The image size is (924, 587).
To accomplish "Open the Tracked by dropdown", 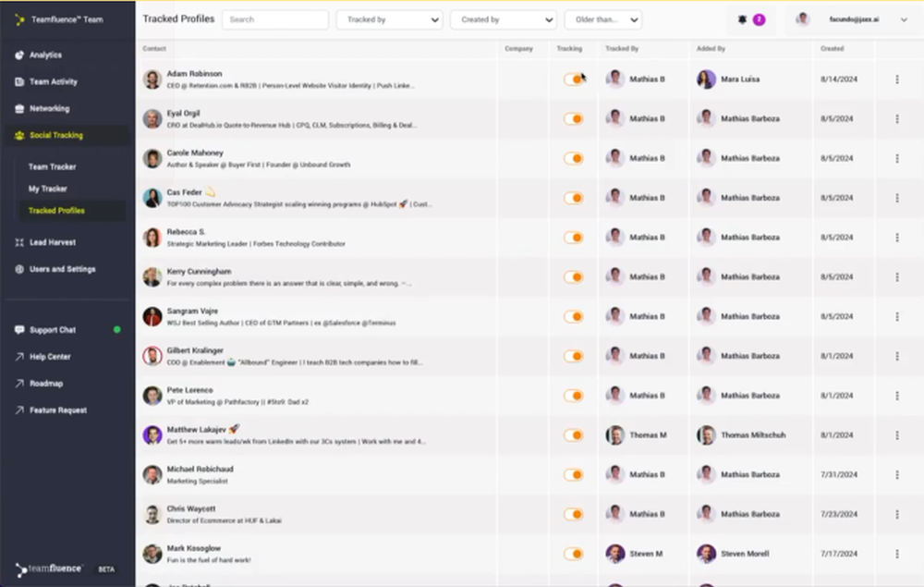I will tap(390, 19).
